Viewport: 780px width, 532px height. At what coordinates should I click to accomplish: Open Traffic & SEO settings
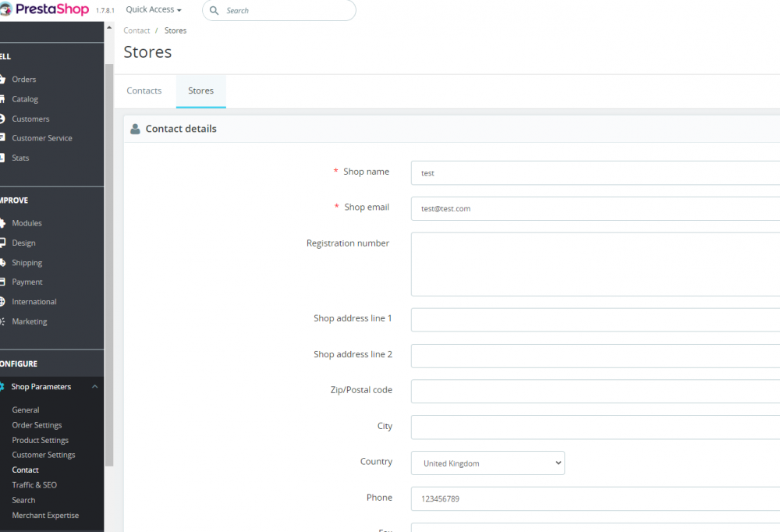point(34,485)
